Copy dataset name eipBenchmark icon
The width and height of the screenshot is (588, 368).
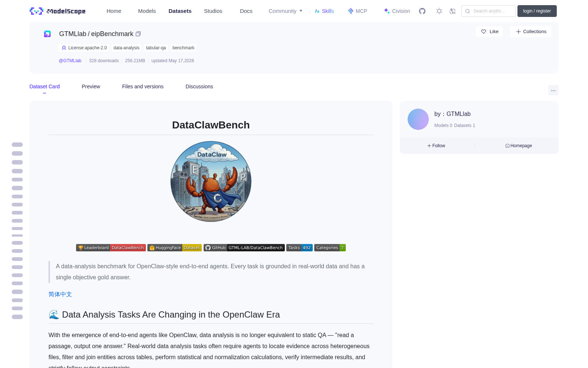[138, 34]
